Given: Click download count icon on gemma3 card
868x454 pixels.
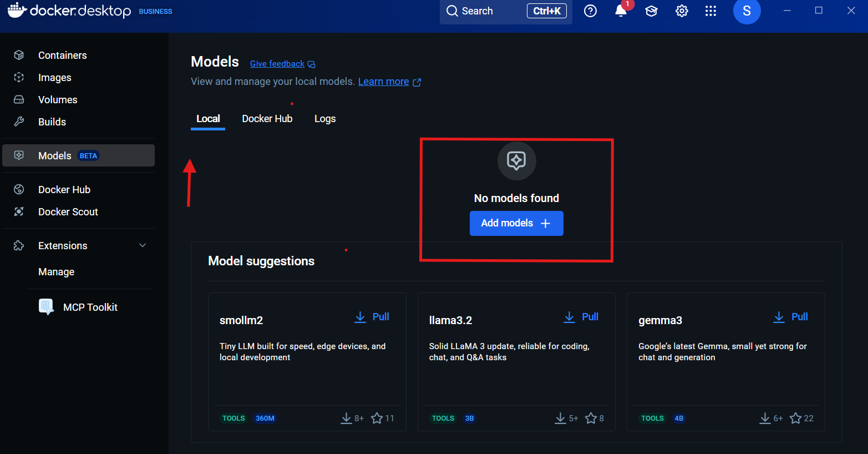Looking at the screenshot, I should pos(765,418).
